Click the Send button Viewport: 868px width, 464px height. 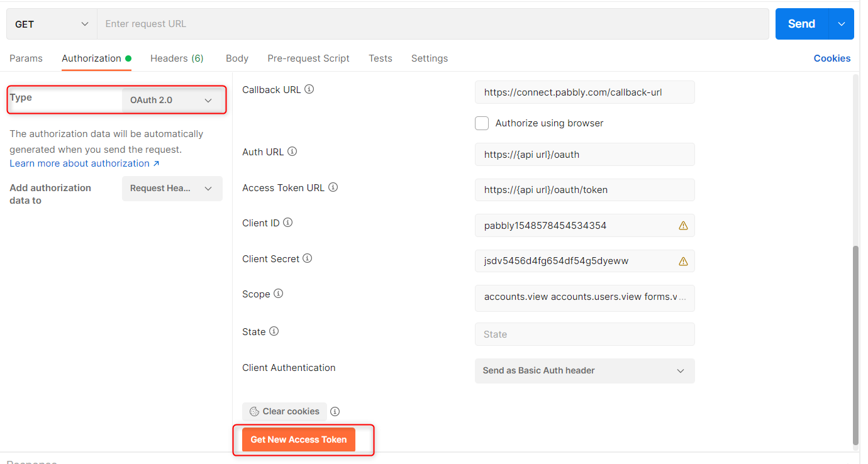802,24
